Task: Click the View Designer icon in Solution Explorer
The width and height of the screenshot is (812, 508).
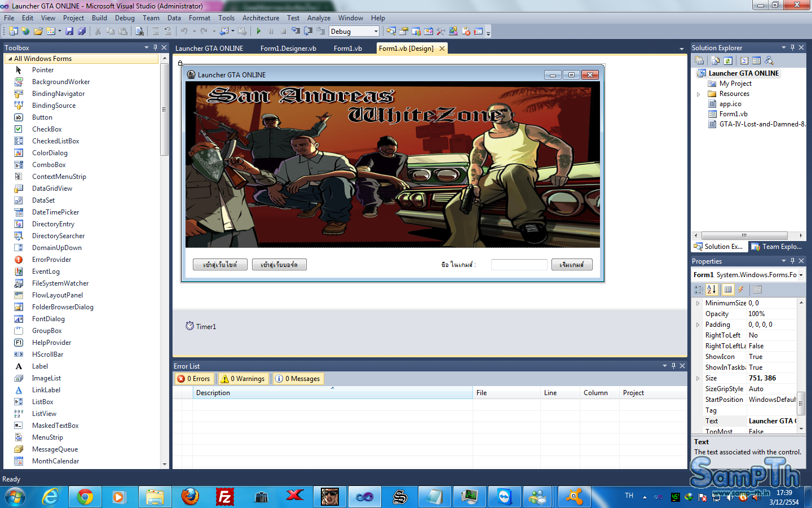Action: tap(756, 60)
